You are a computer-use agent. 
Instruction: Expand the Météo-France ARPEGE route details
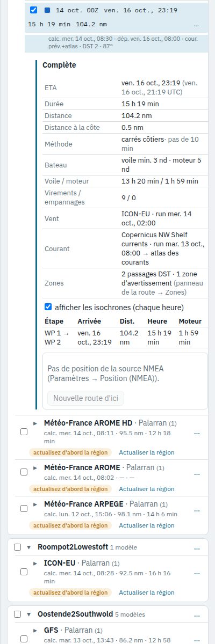click(x=35, y=504)
